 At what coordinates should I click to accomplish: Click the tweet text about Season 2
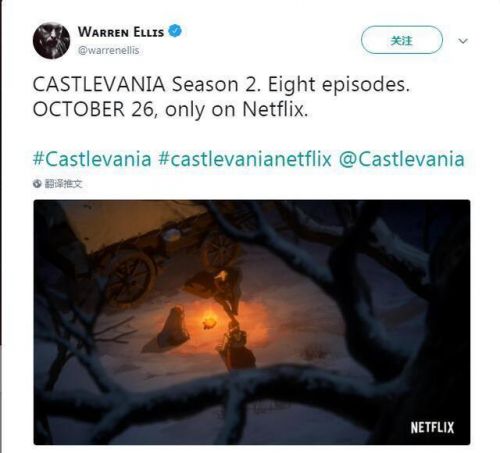[x=221, y=84]
